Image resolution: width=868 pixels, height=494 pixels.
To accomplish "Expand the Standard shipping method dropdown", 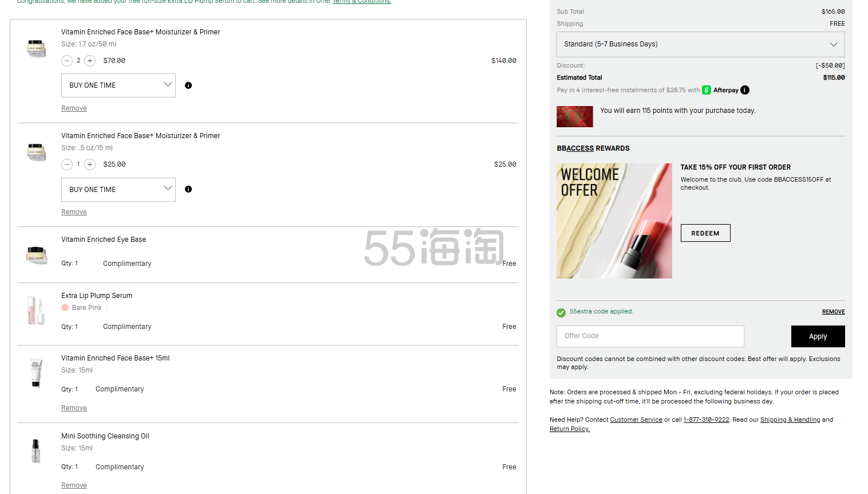I will click(701, 44).
